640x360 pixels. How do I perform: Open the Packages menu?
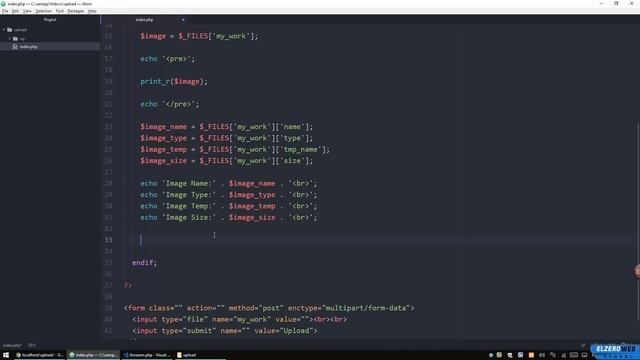click(76, 11)
